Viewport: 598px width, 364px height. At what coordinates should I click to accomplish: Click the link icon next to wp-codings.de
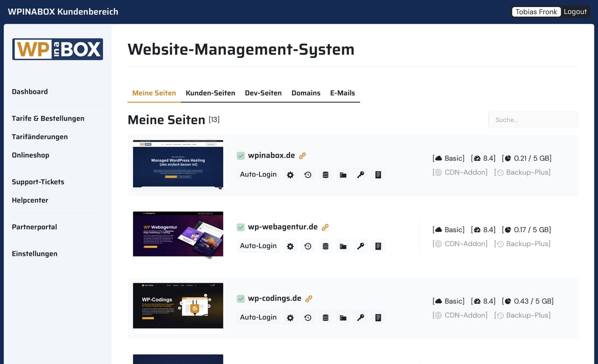(x=309, y=298)
